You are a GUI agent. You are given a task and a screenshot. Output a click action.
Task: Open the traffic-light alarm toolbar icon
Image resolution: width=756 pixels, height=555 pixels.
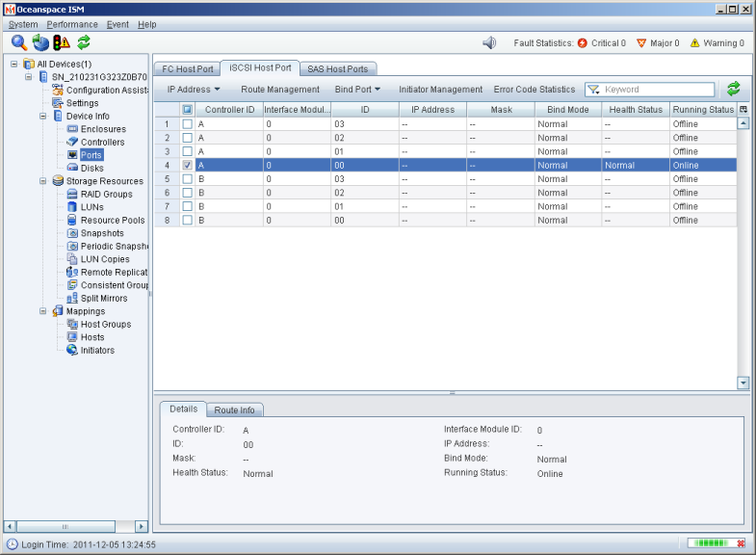62,43
